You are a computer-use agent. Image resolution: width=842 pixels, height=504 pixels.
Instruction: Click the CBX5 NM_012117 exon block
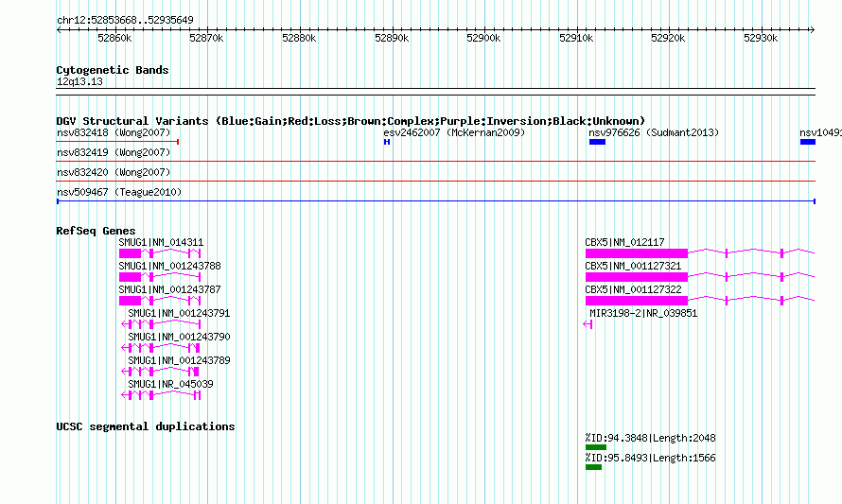pos(637,253)
